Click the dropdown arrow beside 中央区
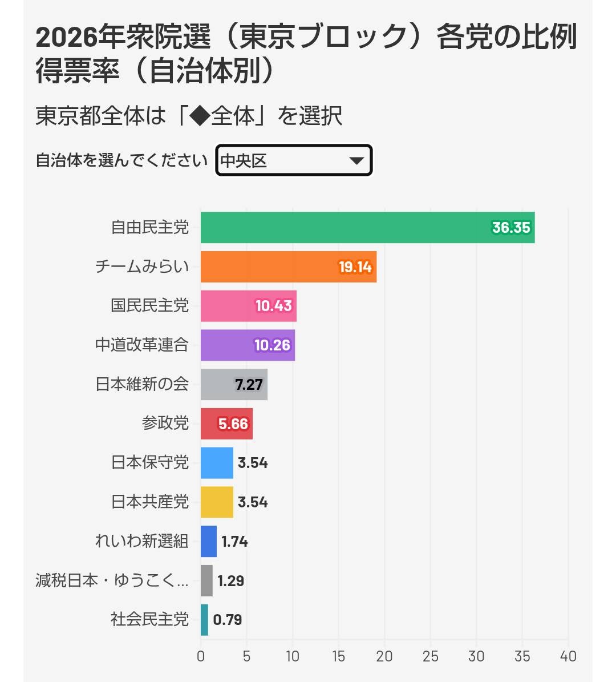This screenshot has height=682, width=616. pyautogui.click(x=356, y=161)
